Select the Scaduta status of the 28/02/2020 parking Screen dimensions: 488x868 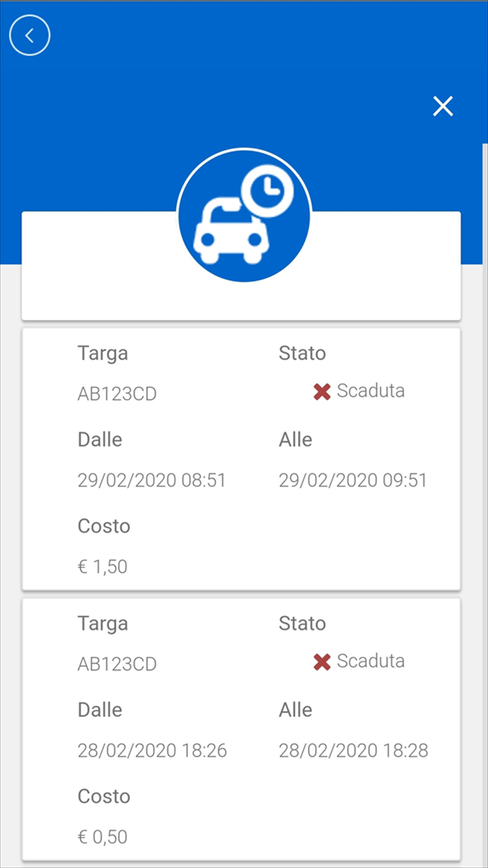(x=370, y=661)
